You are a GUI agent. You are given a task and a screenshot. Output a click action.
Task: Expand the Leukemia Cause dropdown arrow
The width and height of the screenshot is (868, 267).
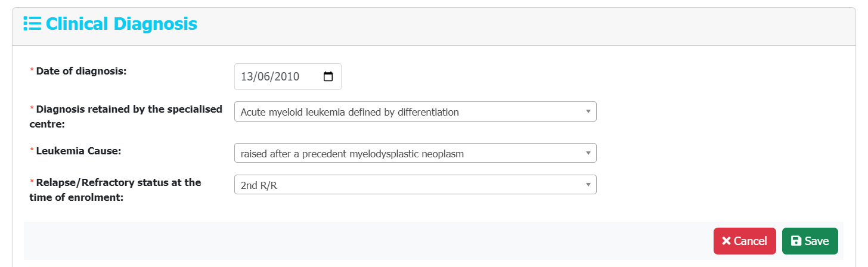pos(588,153)
